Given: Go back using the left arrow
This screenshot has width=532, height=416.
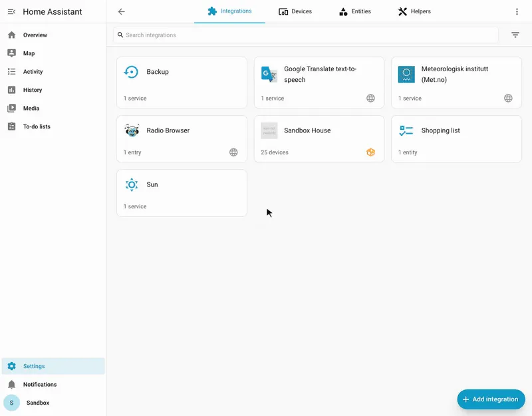Looking at the screenshot, I should (x=122, y=11).
